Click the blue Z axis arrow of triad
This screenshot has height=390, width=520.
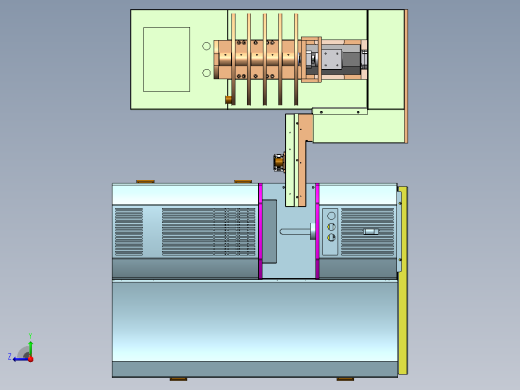pyautogui.click(x=20, y=359)
